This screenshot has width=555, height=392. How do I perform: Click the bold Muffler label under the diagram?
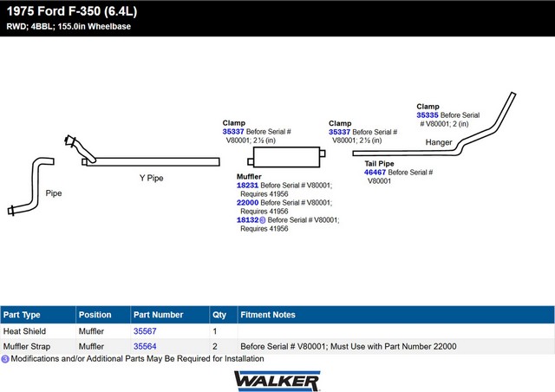coord(249,177)
